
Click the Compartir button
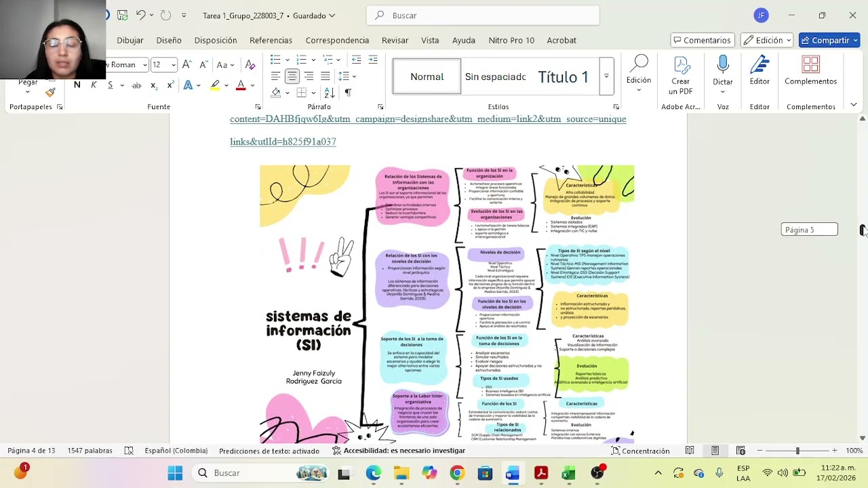click(x=829, y=40)
